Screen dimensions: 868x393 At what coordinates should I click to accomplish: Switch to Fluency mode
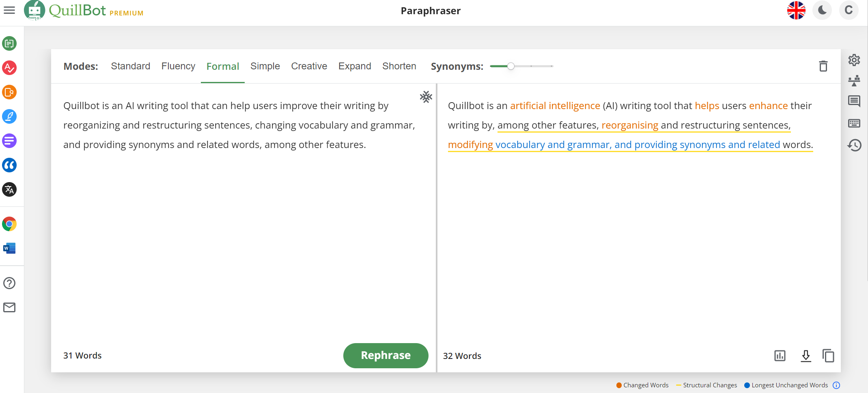[178, 66]
